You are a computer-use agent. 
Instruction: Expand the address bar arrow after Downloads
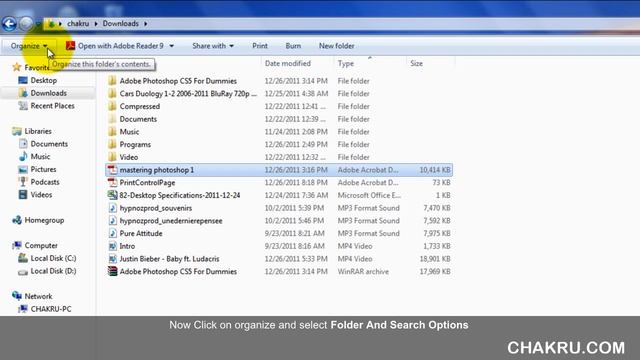pos(146,24)
